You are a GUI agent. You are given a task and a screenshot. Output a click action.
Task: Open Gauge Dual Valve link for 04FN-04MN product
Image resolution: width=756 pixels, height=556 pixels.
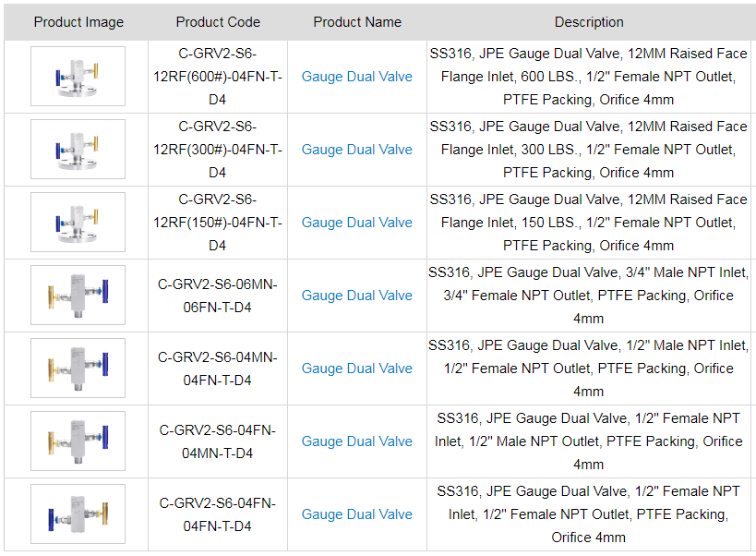pos(356,441)
